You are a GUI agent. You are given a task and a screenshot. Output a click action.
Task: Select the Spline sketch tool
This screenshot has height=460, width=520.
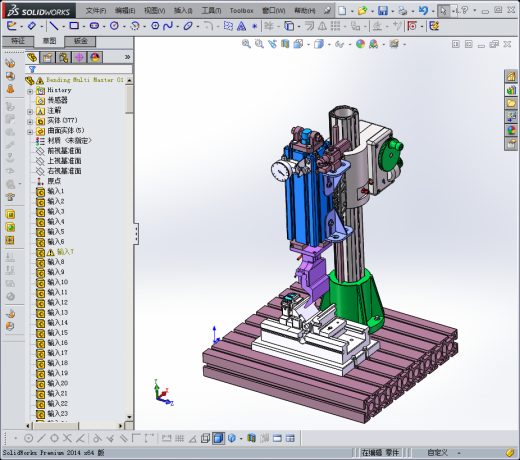tap(168, 26)
